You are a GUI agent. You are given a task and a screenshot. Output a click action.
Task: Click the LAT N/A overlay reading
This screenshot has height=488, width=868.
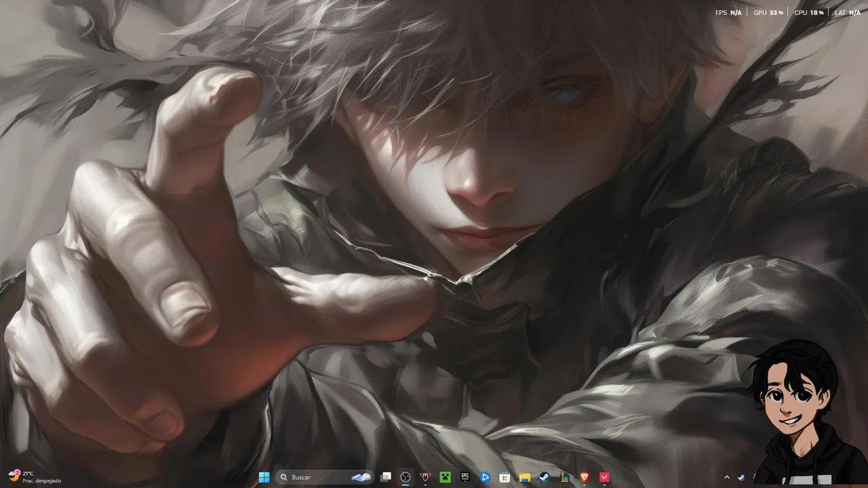tap(848, 13)
